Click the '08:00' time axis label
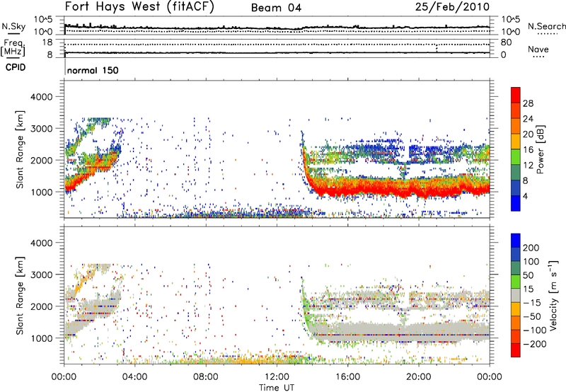Image resolution: width=566 pixels, height=392 pixels. (206, 377)
